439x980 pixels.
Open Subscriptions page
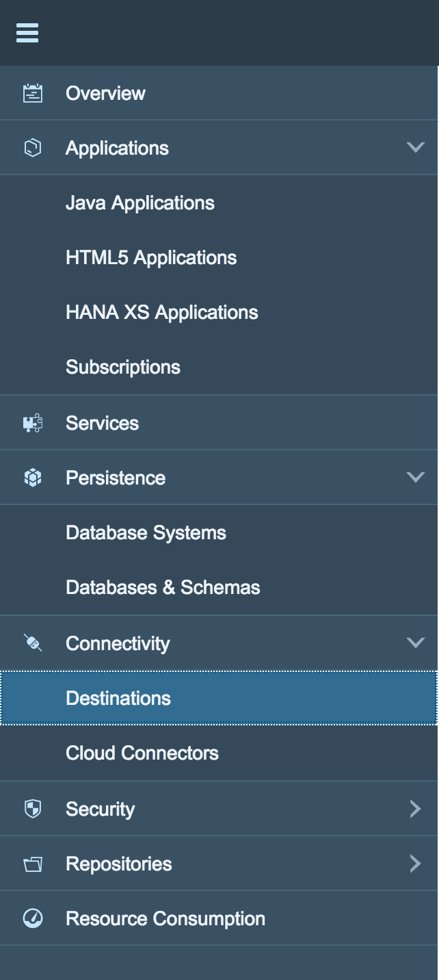(123, 367)
